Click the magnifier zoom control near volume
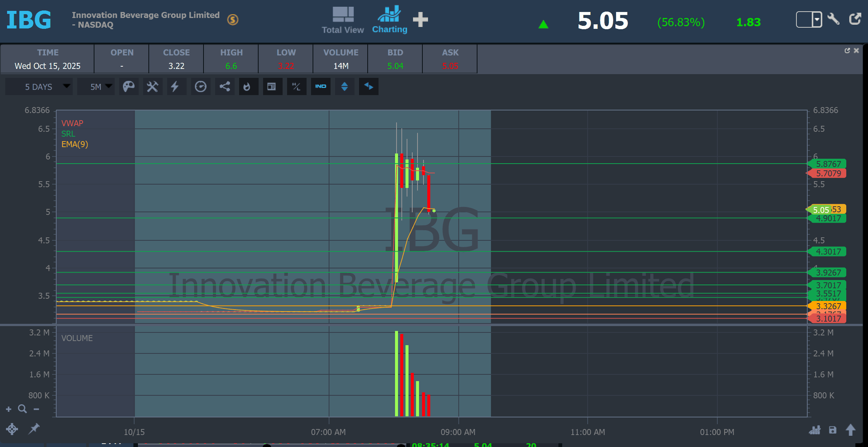 pyautogui.click(x=22, y=409)
